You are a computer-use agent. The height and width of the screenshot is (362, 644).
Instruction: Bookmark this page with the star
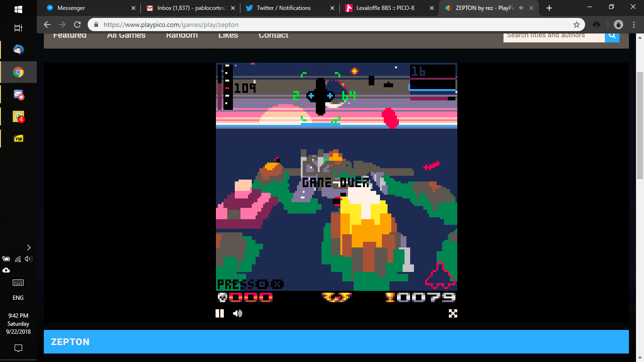(x=576, y=25)
